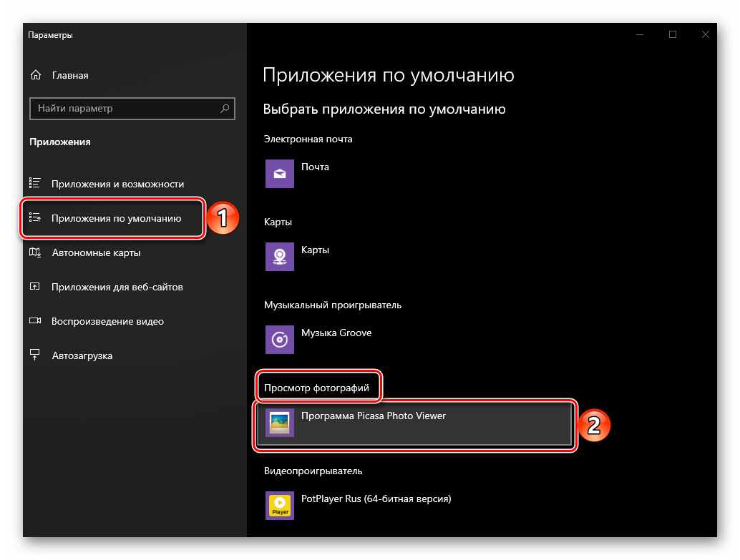Open Автономные карты settings page
740x560 pixels.
pos(96,252)
